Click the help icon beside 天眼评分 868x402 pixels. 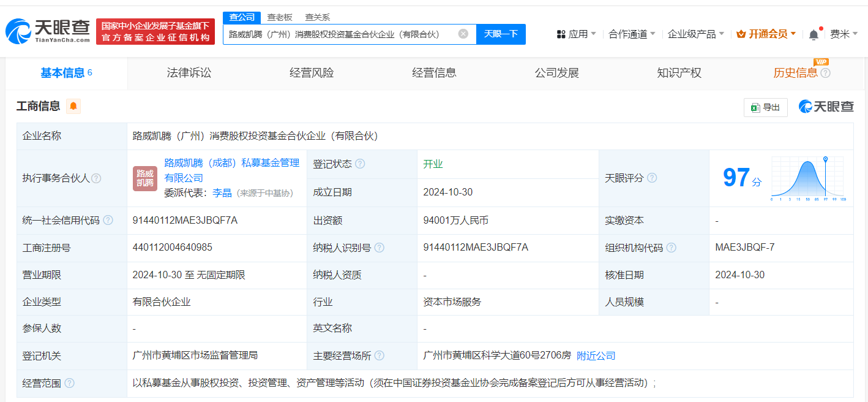tap(652, 178)
